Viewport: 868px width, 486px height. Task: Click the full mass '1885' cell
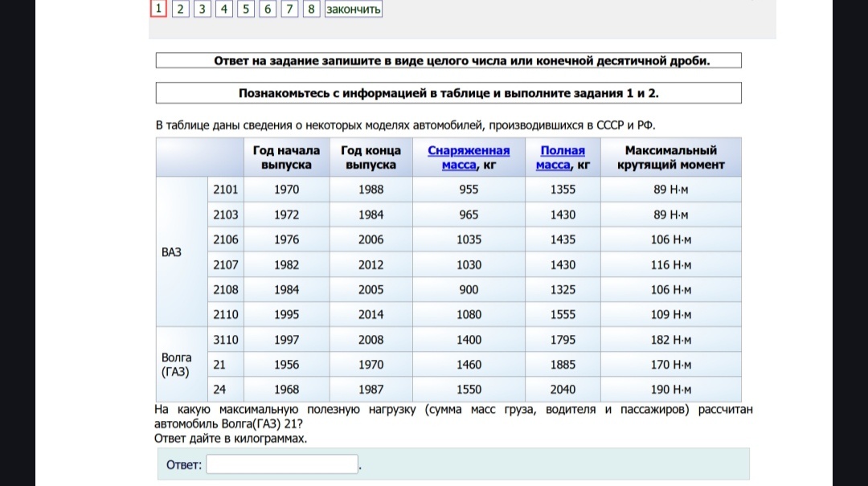(x=563, y=364)
